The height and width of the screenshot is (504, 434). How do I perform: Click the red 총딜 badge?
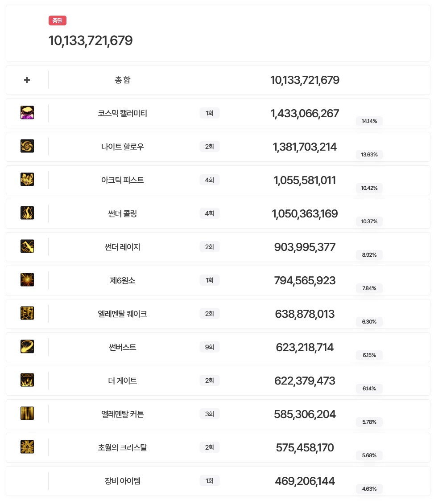tap(58, 20)
